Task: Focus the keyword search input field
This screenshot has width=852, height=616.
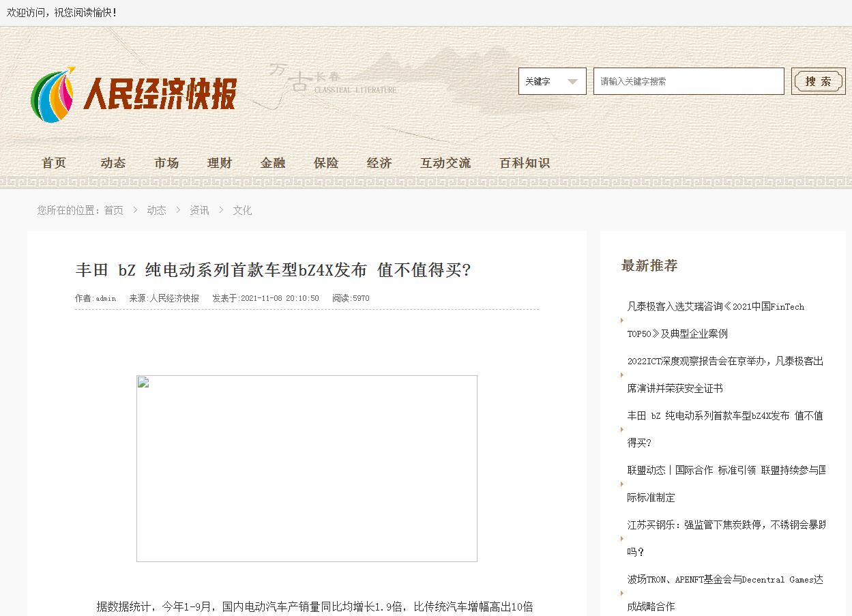Action: point(688,81)
